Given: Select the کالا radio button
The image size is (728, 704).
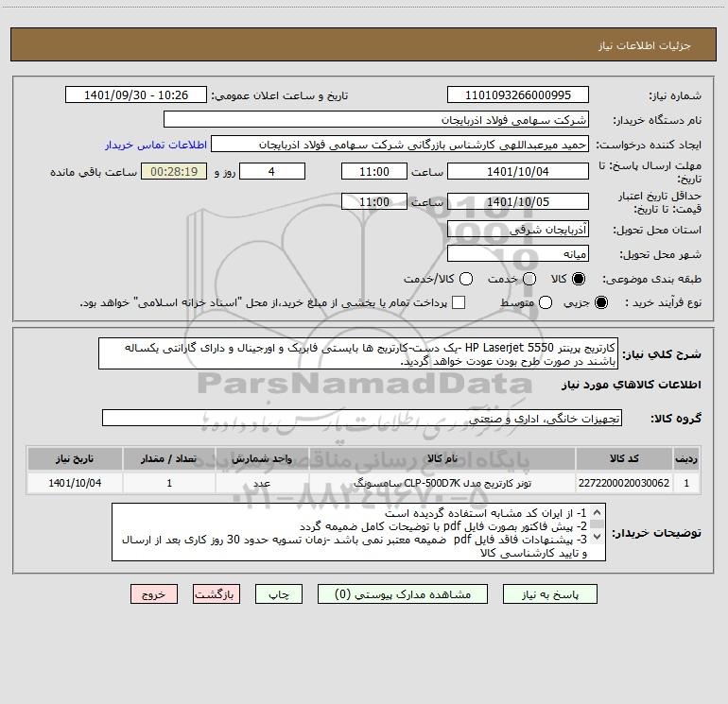Looking at the screenshot, I should 579,279.
